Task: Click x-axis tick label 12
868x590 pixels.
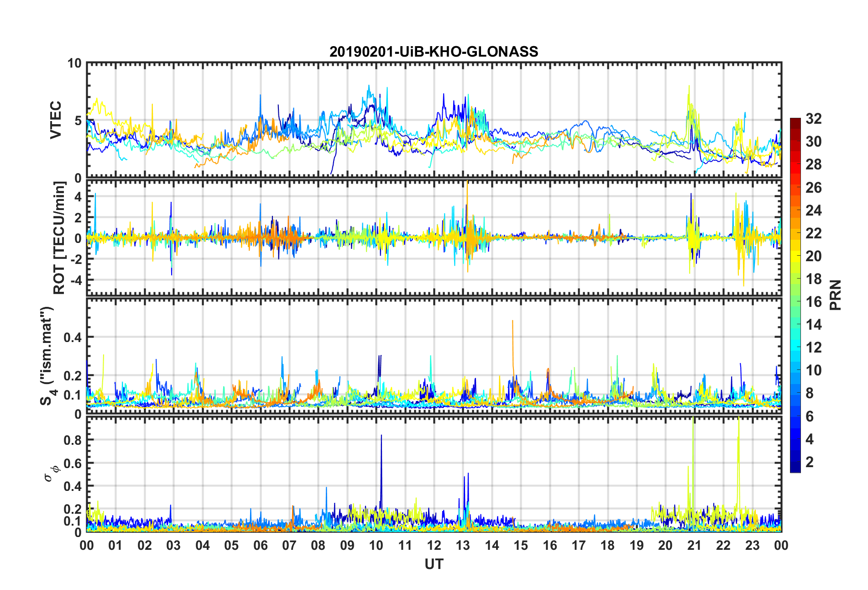Action: pyautogui.click(x=434, y=545)
